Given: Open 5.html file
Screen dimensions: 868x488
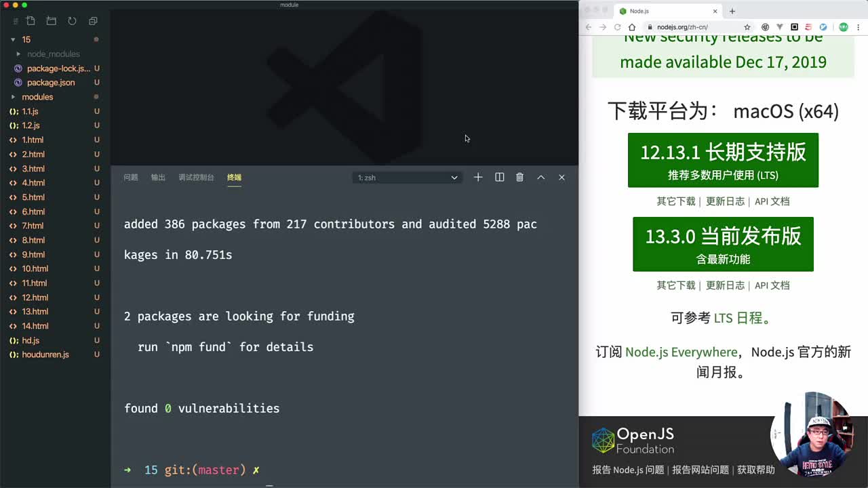Looking at the screenshot, I should [56, 197].
